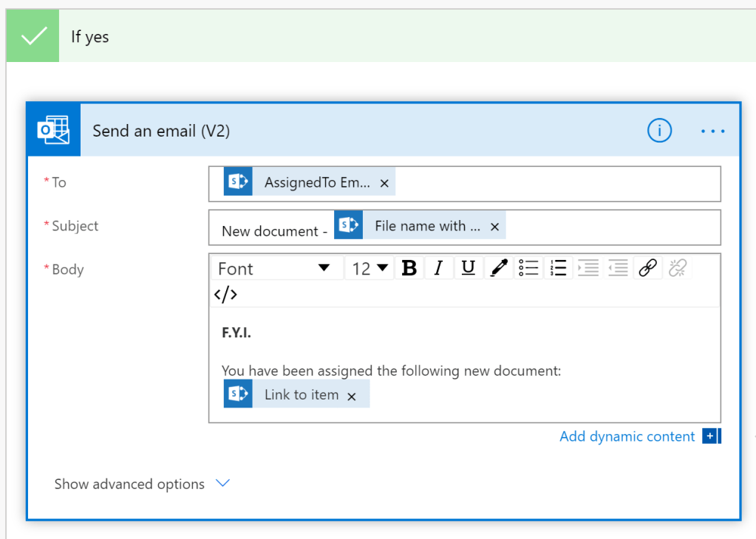
Task: Open the font size 12 dropdown
Action: click(x=370, y=269)
